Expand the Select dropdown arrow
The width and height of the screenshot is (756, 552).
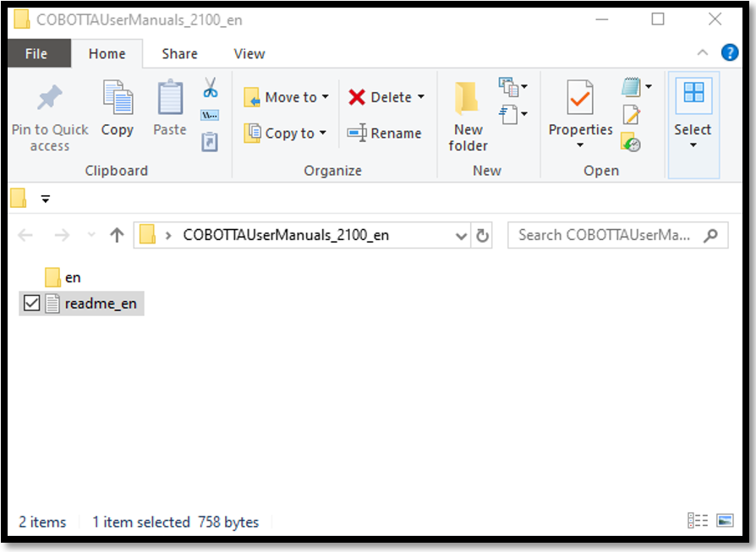[693, 145]
